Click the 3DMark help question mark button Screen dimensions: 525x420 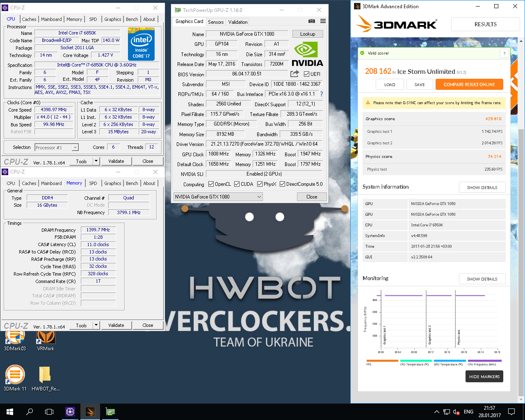pyautogui.click(x=504, y=53)
